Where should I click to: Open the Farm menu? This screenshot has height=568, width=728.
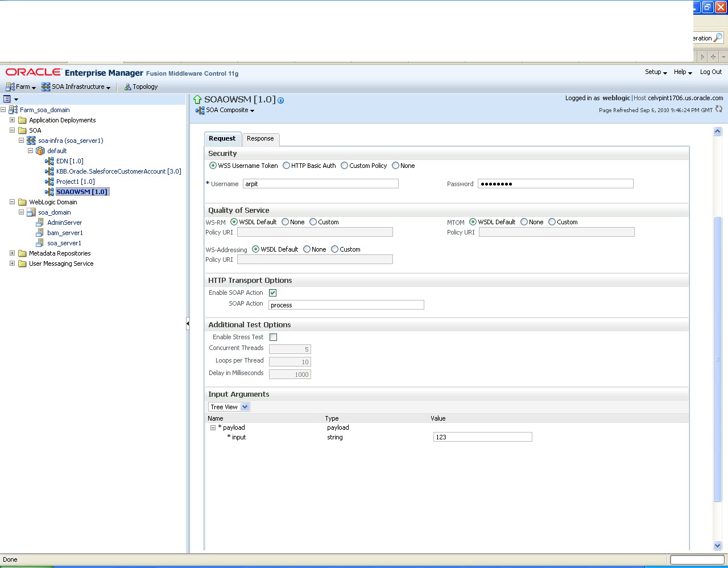[x=20, y=87]
